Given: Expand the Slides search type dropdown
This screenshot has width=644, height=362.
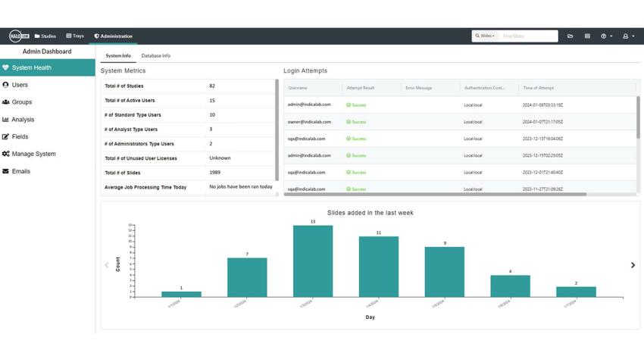Looking at the screenshot, I should pos(485,36).
